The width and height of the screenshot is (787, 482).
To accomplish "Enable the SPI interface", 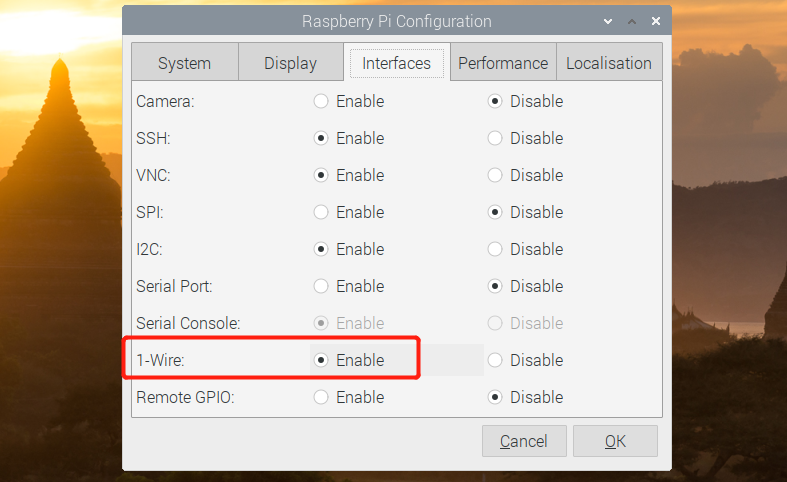I will point(322,212).
